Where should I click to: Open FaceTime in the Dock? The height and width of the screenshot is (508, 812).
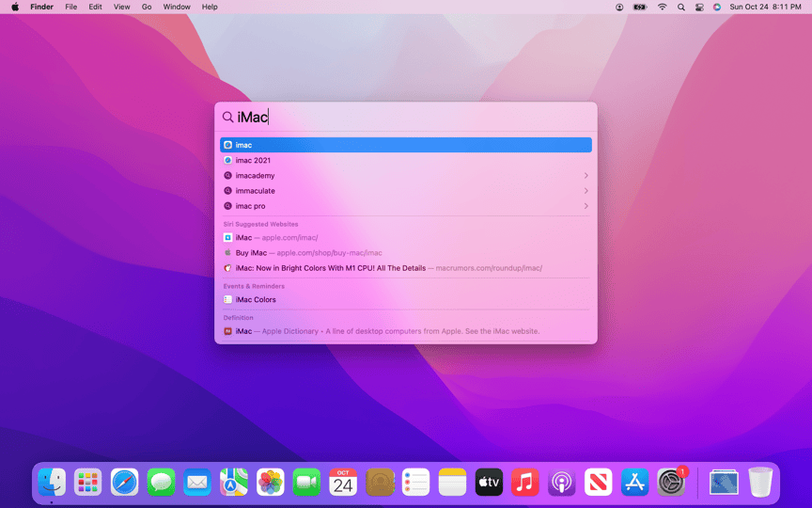(x=306, y=482)
